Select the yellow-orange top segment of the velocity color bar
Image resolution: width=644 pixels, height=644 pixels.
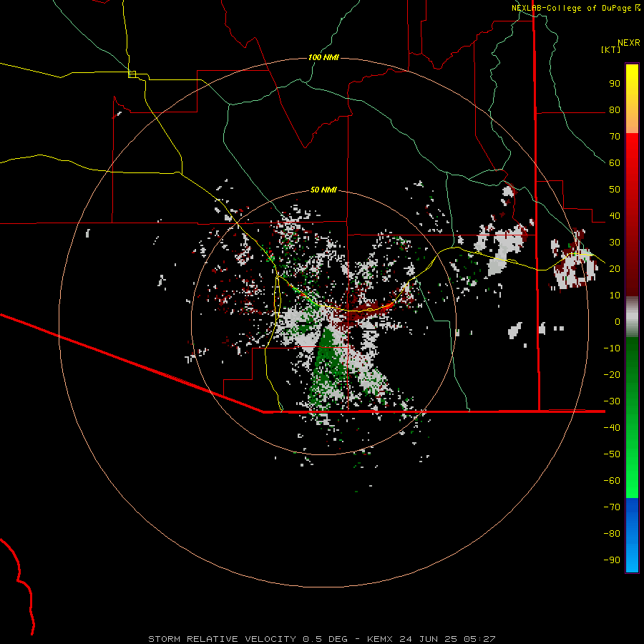(x=632, y=99)
